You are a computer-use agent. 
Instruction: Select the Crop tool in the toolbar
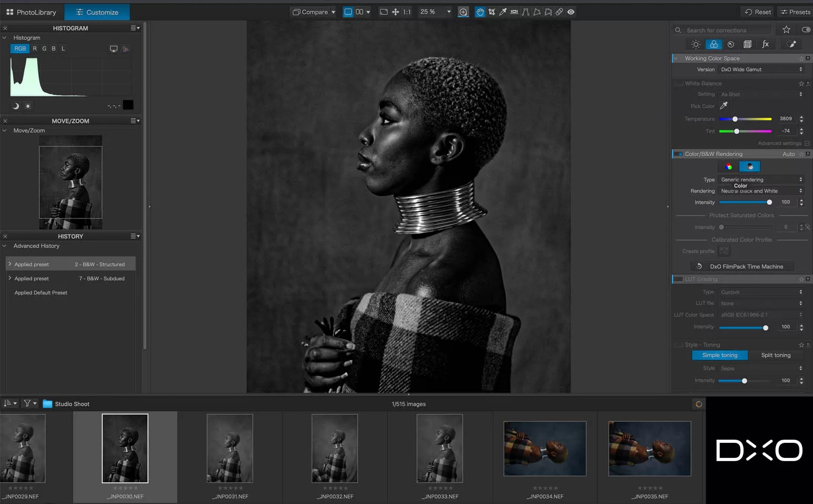click(492, 12)
